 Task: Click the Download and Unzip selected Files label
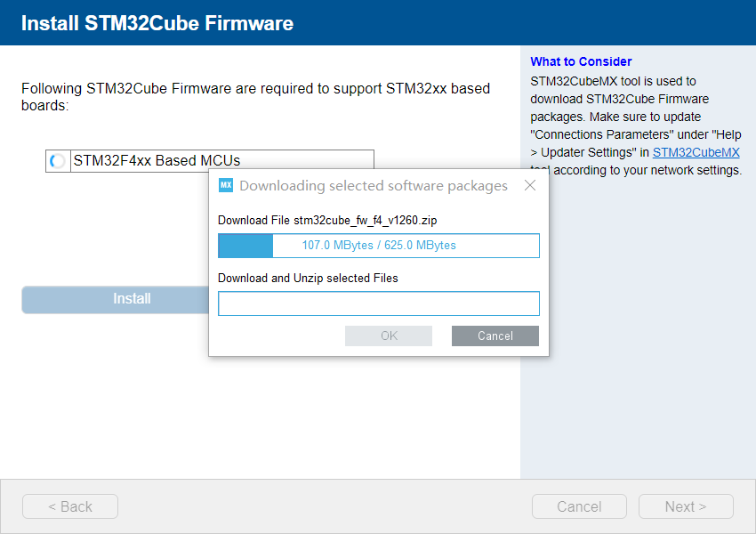(x=308, y=278)
